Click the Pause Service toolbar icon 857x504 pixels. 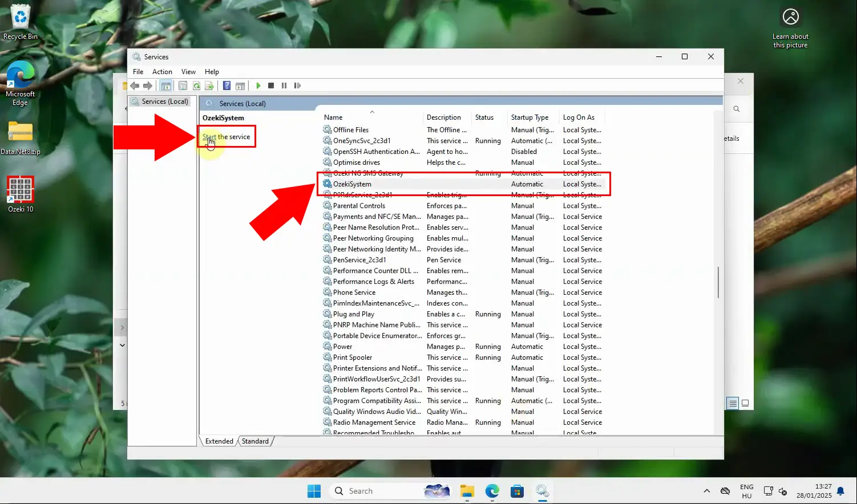(284, 86)
